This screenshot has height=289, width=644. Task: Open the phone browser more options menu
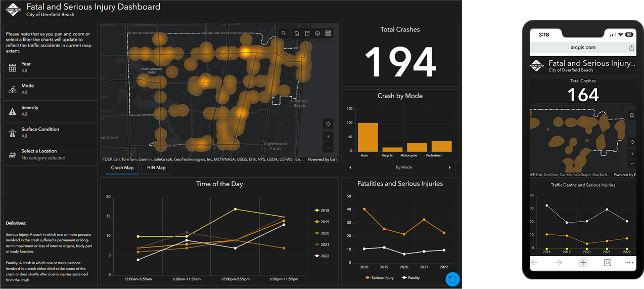tap(629, 263)
